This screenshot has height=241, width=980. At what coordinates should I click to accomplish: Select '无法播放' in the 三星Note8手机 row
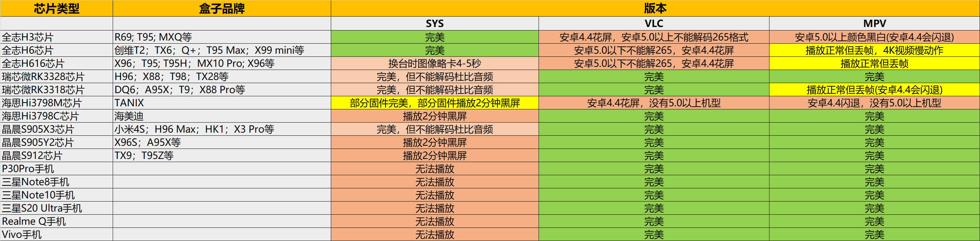tap(435, 182)
